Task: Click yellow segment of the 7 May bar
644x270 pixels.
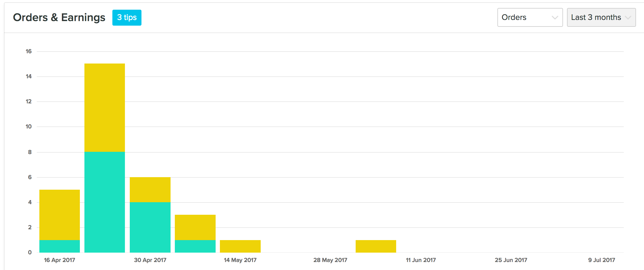Action: click(x=195, y=227)
